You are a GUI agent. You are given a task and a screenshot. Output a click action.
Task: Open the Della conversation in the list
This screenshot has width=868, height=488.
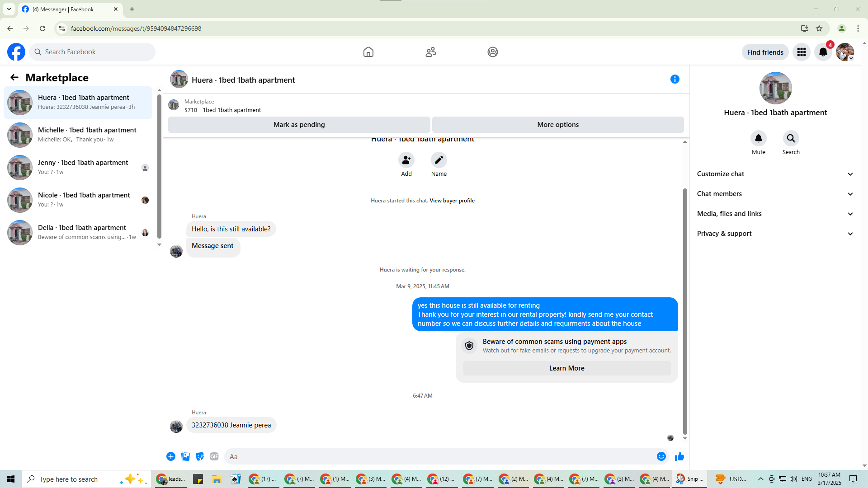(x=78, y=233)
